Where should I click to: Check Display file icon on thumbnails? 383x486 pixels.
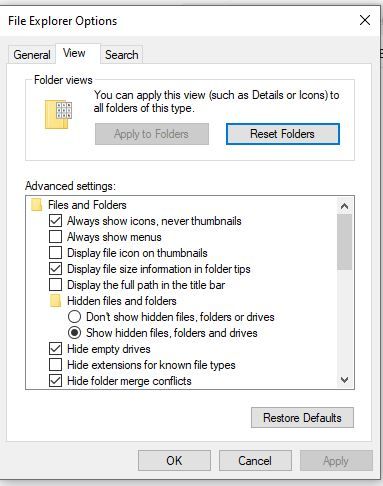point(55,253)
